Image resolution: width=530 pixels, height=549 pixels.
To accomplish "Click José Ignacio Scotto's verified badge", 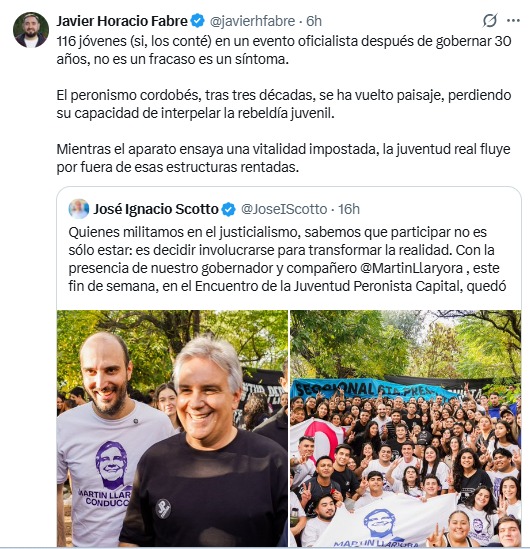I will (229, 209).
